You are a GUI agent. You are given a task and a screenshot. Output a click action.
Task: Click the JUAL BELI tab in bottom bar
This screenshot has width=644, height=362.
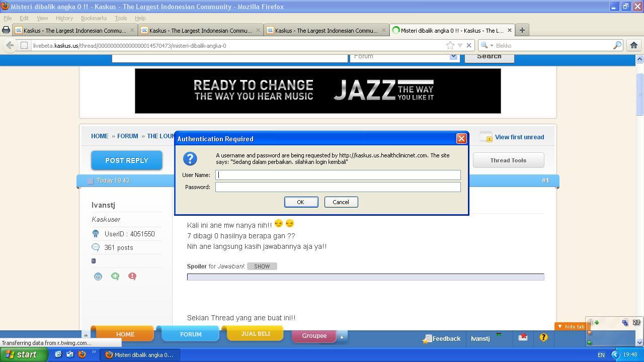pos(256,333)
